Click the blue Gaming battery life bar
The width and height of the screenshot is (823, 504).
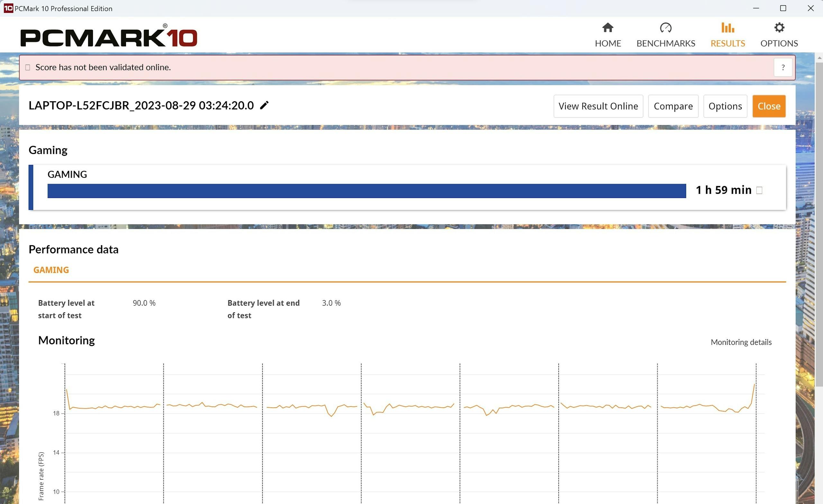point(366,191)
